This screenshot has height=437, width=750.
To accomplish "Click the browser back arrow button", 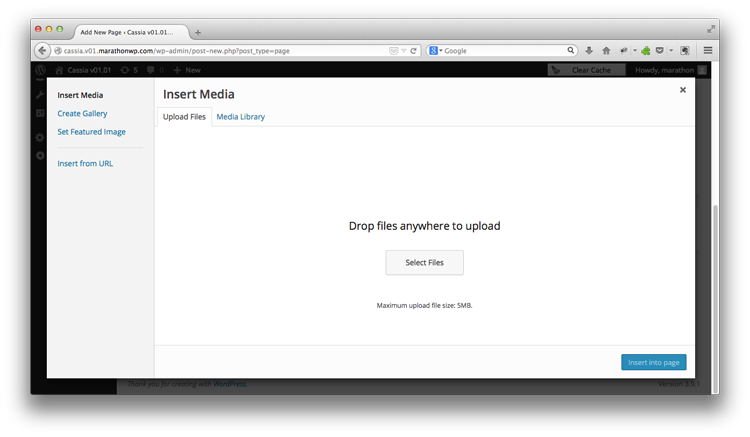I will (x=43, y=50).
